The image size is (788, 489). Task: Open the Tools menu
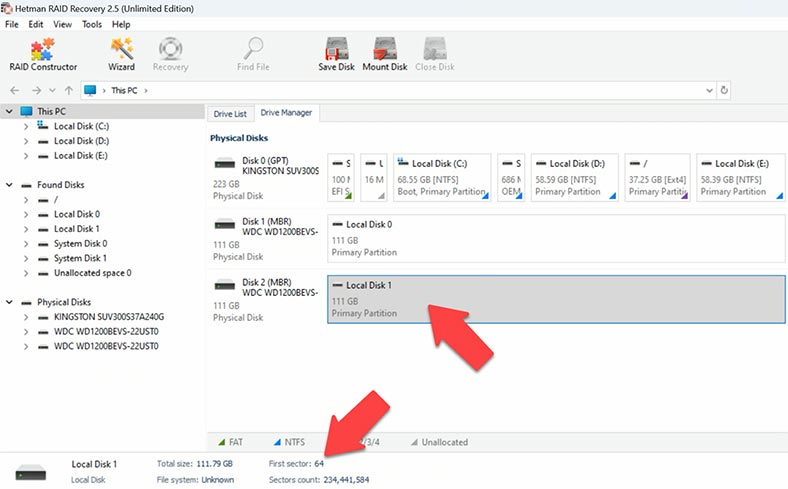[92, 24]
